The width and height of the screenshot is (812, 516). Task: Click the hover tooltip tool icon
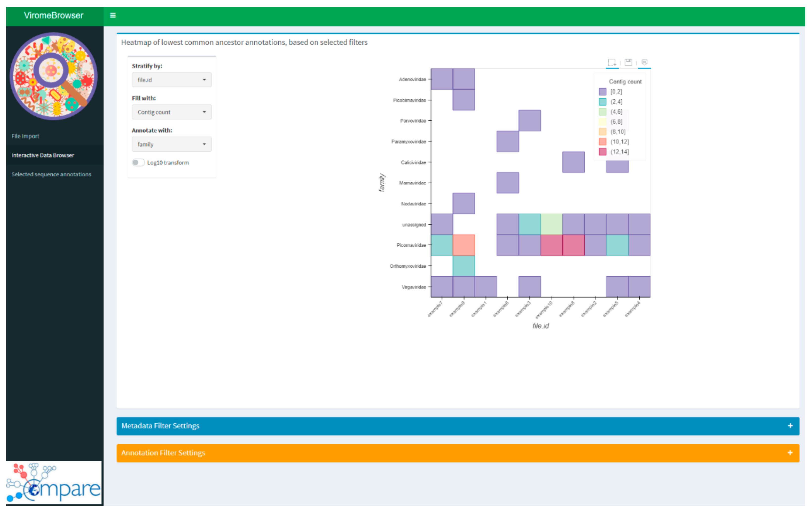644,62
